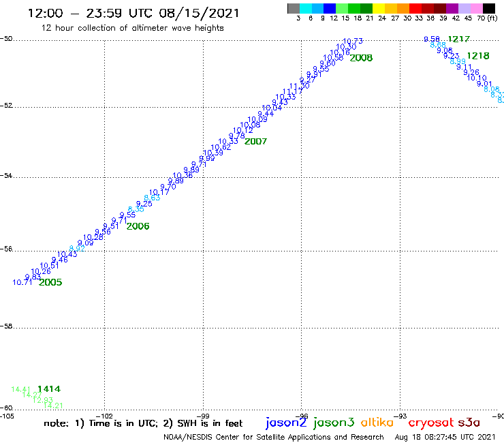
Task: Click the 2005 time marker
Action: point(50,282)
